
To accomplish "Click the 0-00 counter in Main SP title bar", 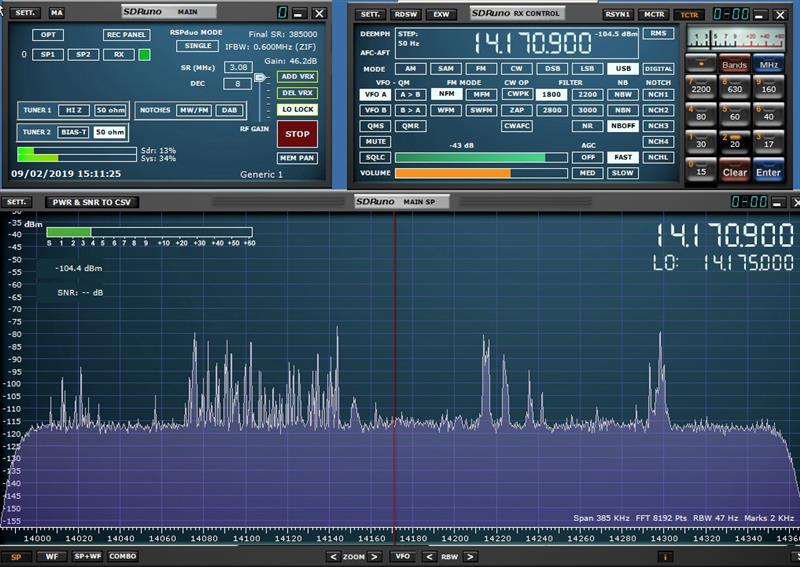I will 749,202.
